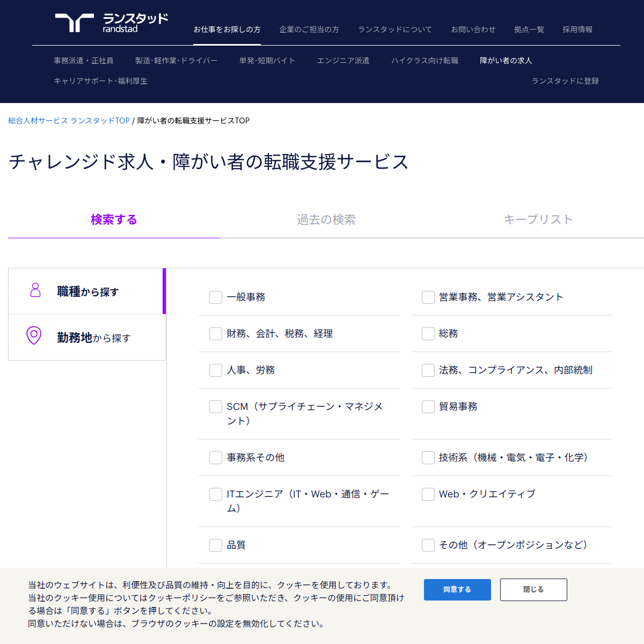
Task: Select 勤務地から探す in the sidebar
Action: [x=87, y=338]
